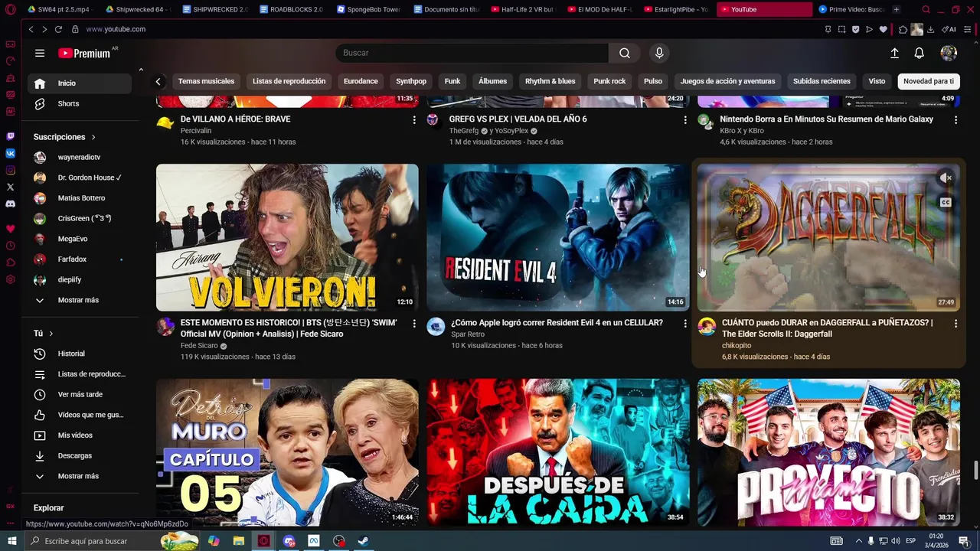Open options for Nintendo Borra video
The width and height of the screenshot is (980, 551).
[955, 120]
